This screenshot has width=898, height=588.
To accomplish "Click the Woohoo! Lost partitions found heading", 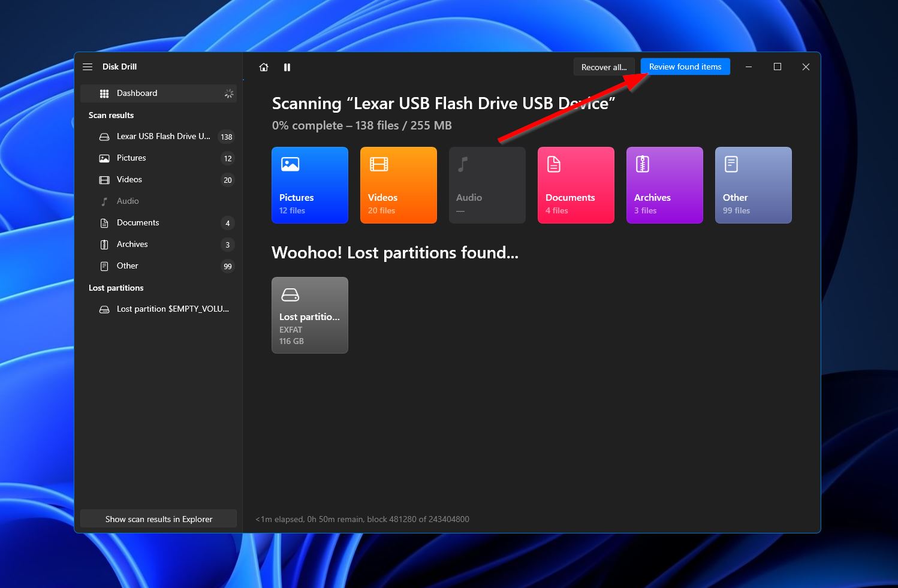I will pyautogui.click(x=395, y=253).
